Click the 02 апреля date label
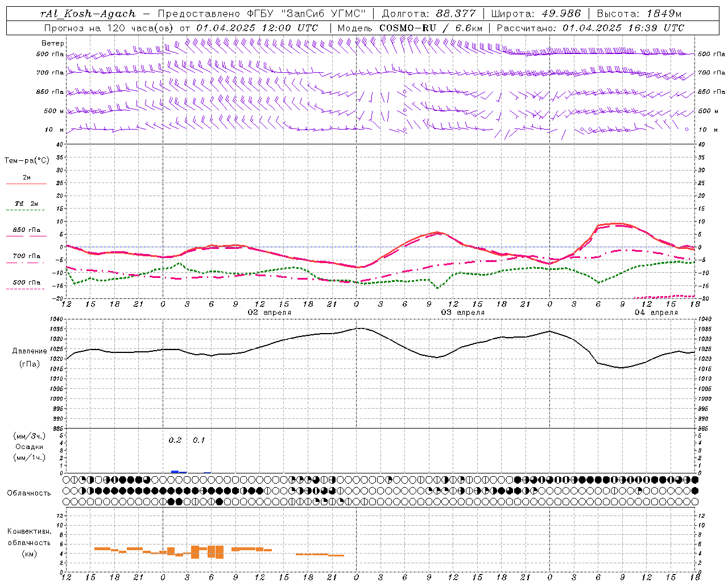Screen dimensions: 728x582 pyautogui.click(x=269, y=313)
